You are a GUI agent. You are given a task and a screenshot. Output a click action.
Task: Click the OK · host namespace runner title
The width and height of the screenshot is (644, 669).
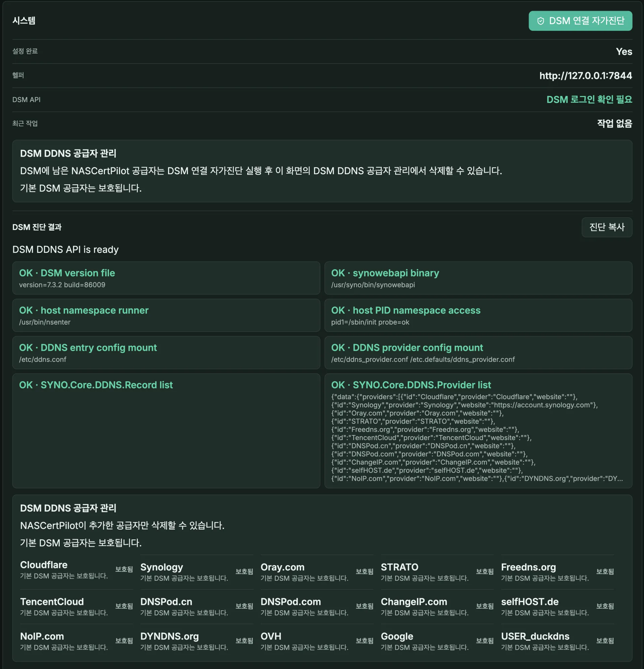pos(84,310)
